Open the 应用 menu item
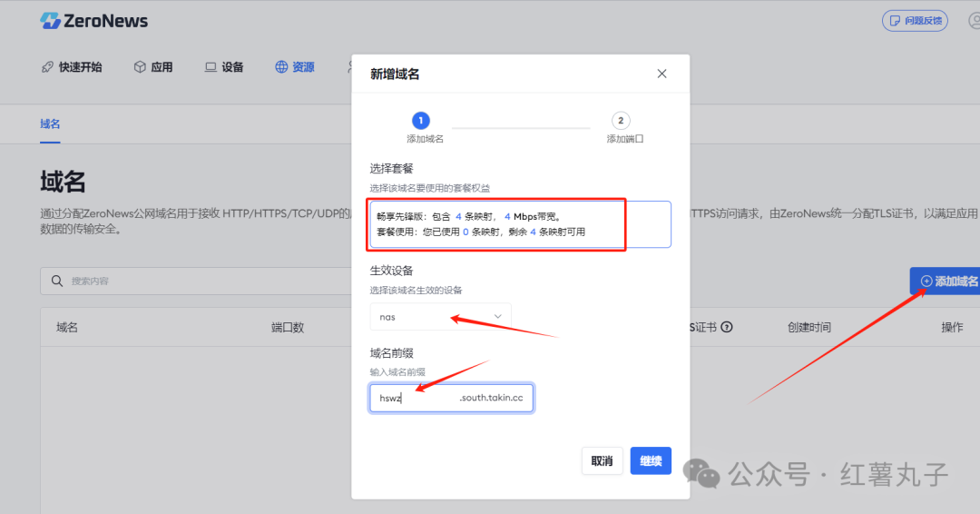 (x=153, y=67)
